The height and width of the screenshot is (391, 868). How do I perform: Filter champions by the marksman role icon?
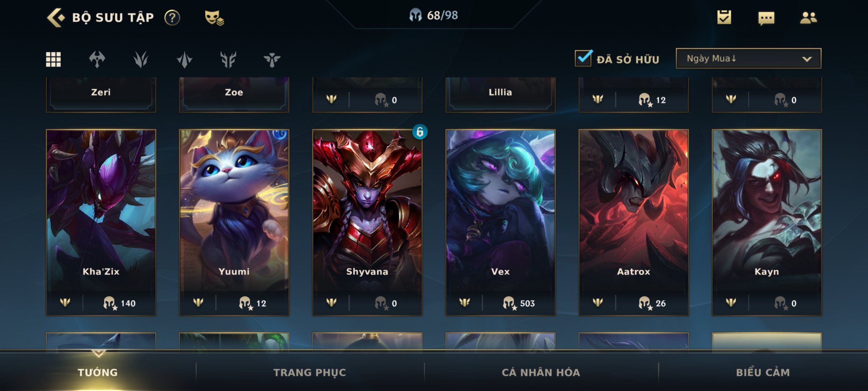point(228,59)
